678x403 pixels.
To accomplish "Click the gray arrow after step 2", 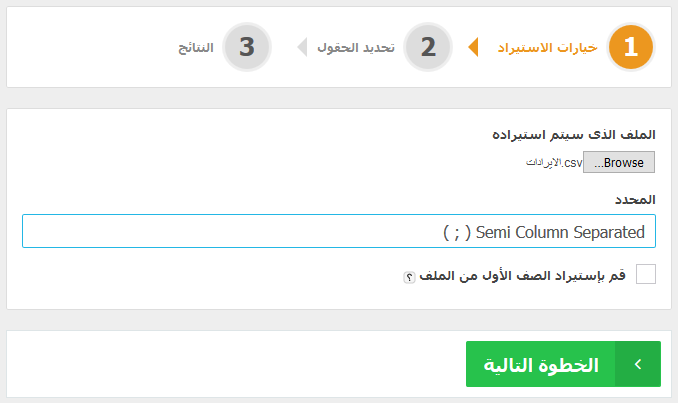I will pyautogui.click(x=302, y=47).
